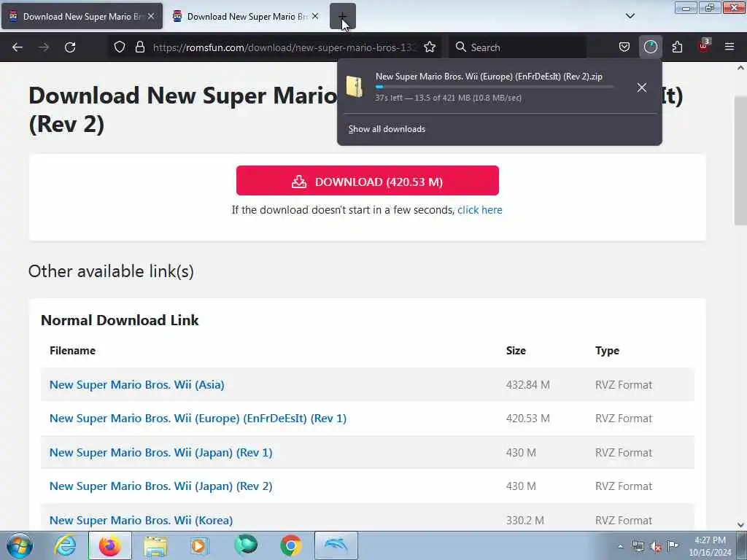The image size is (747, 560).
Task: Open the Dolphin emulator taskbar icon
Action: point(336,545)
